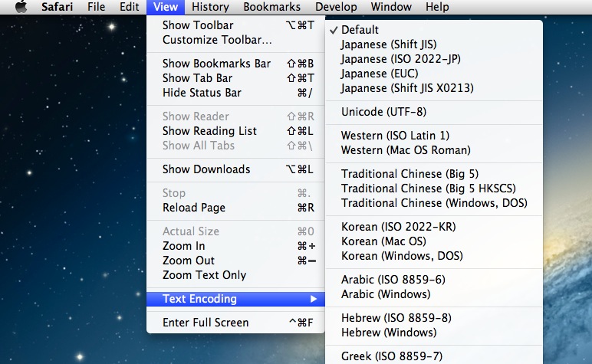Select Traditional Chinese (Big 5 HKSCS)
The width and height of the screenshot is (592, 364).
point(434,189)
